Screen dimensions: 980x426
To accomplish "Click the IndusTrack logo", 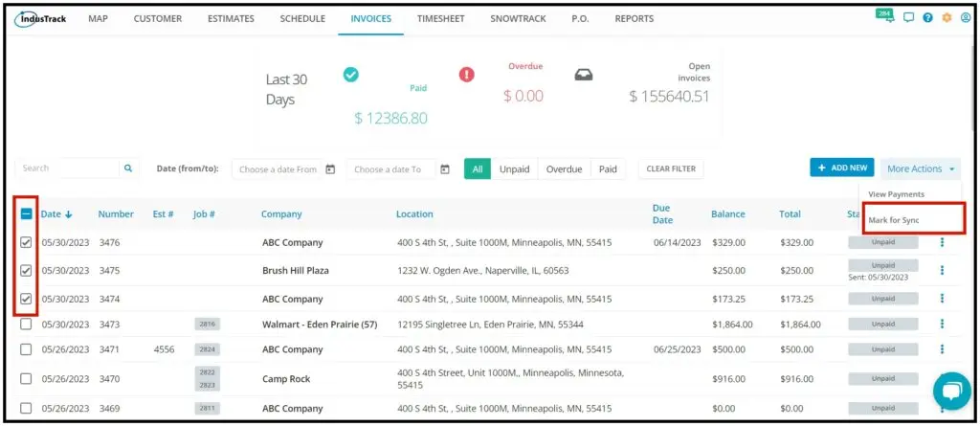I will point(40,19).
